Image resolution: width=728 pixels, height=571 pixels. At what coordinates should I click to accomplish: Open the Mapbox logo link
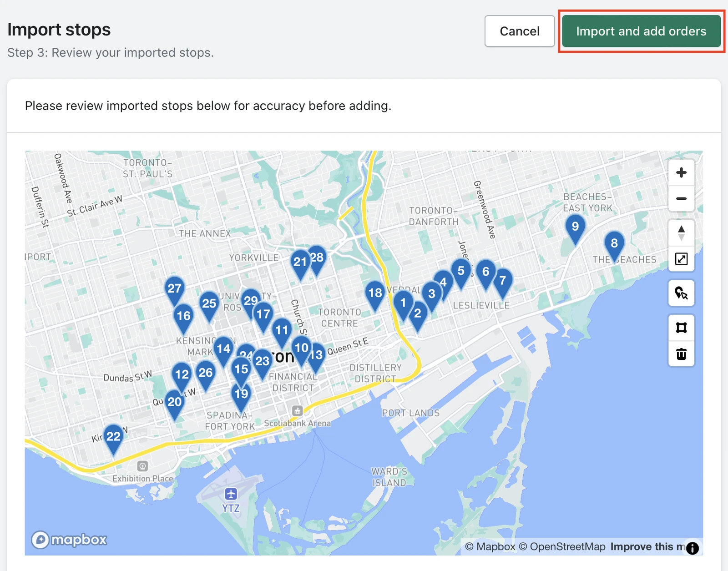[69, 540]
